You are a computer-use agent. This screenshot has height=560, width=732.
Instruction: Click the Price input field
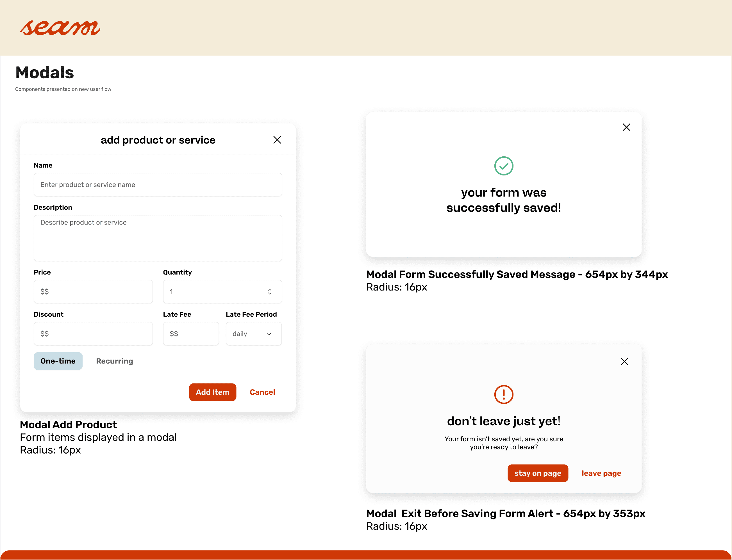(93, 292)
